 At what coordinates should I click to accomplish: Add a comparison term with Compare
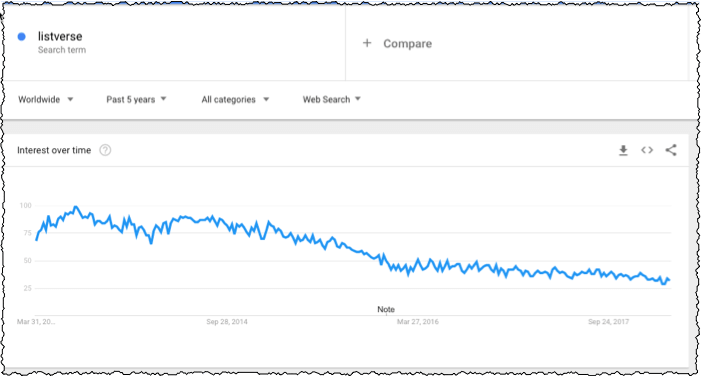407,43
